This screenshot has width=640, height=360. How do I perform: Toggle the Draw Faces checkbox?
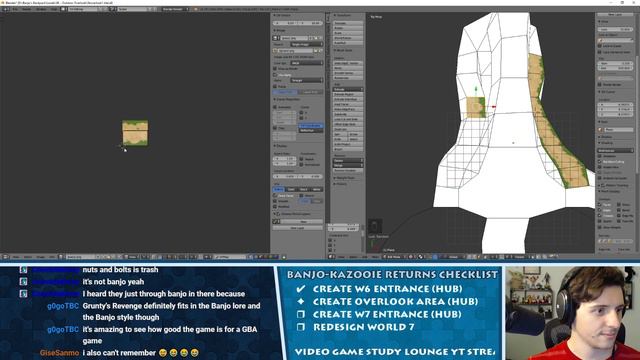pyautogui.click(x=275, y=196)
